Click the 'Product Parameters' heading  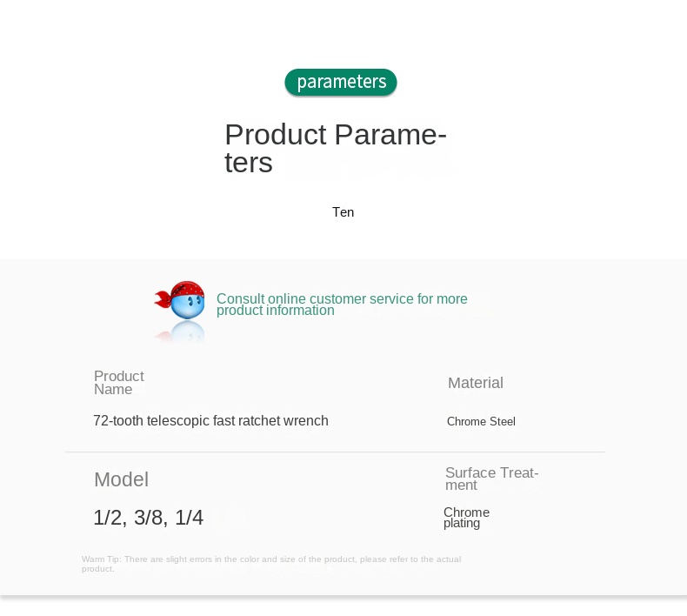pyautogui.click(x=335, y=149)
